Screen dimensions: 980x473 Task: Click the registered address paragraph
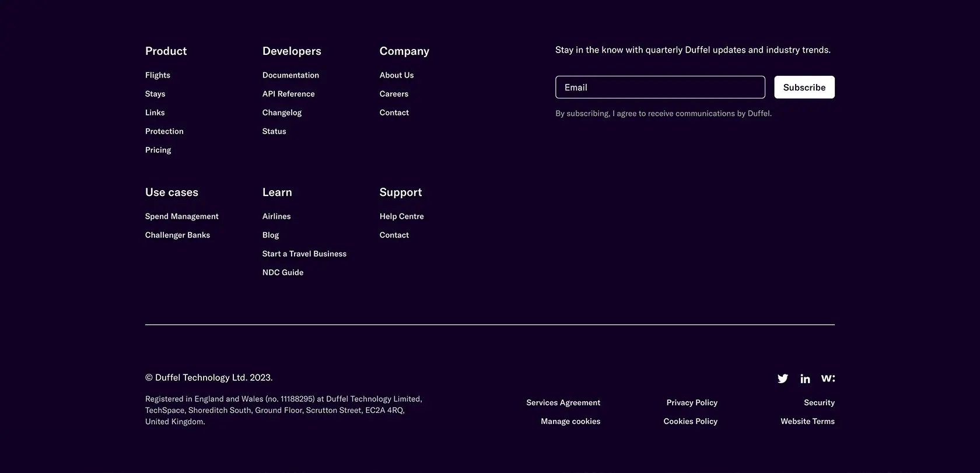coord(283,410)
